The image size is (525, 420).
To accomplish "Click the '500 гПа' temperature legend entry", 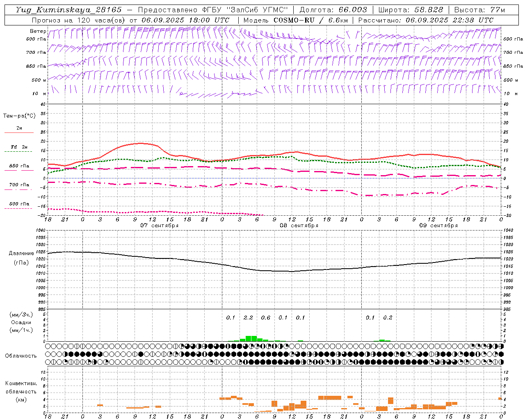I will pyautogui.click(x=19, y=204).
